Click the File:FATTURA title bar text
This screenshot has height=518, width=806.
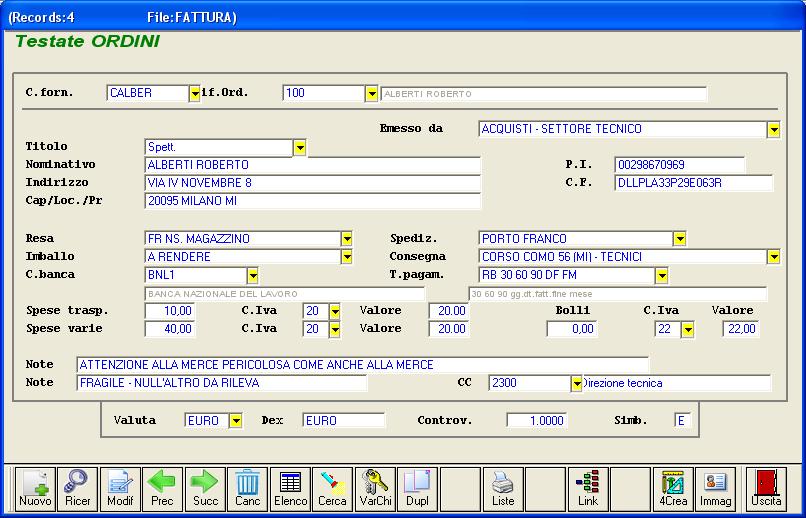192,17
